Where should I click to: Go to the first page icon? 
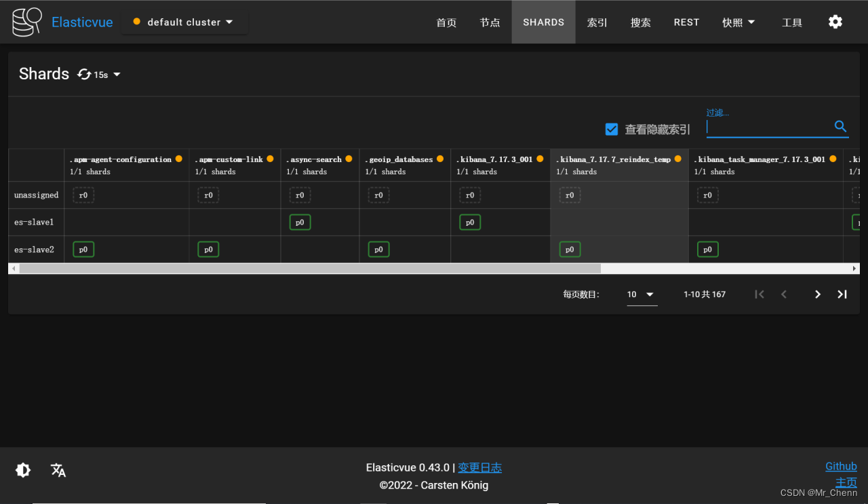point(759,294)
